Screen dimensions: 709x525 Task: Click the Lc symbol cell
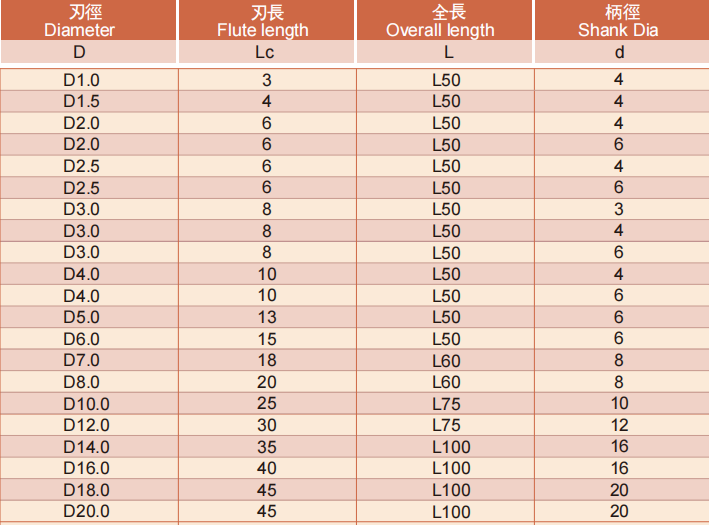(266, 52)
